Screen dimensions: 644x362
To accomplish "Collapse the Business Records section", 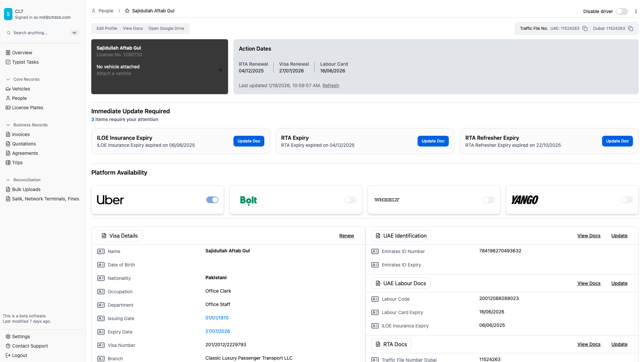I will [x=8, y=125].
